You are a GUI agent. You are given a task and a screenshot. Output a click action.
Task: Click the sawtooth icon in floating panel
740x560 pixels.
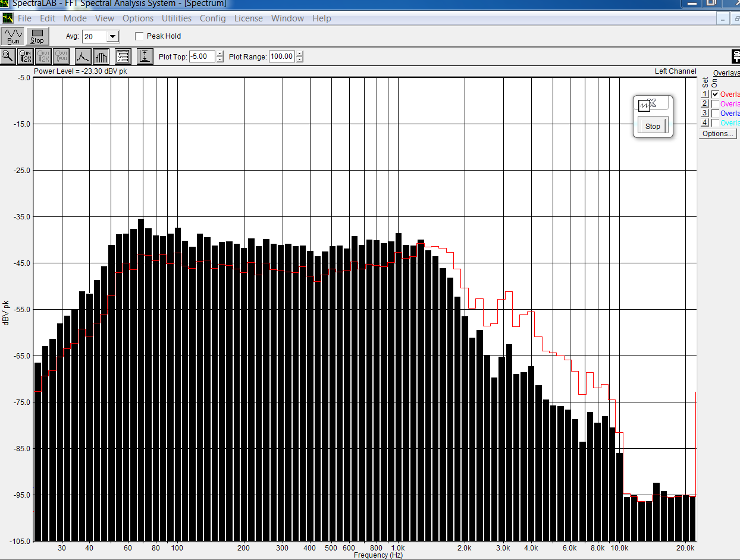click(x=644, y=105)
